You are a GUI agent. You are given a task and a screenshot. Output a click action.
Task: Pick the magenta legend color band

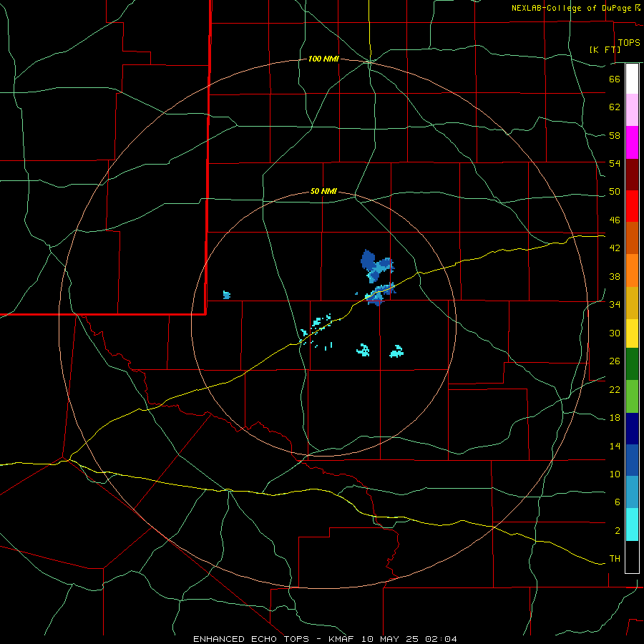tap(632, 142)
